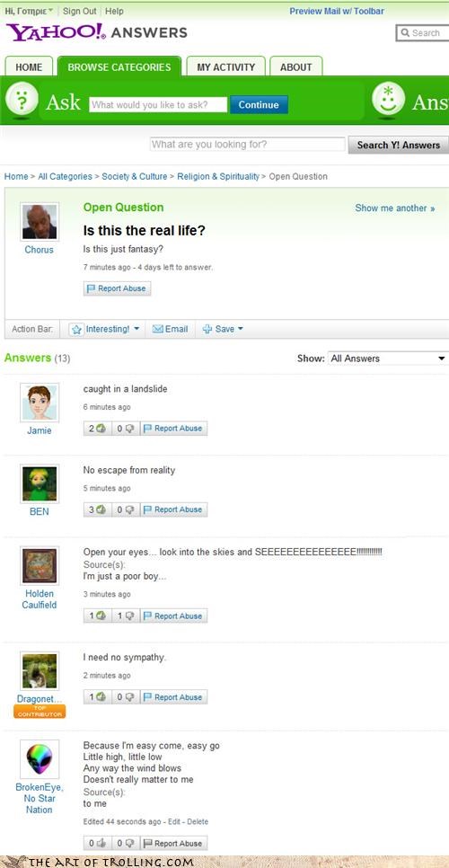The width and height of the screenshot is (449, 868).
Task: Expand the Show All Answers dropdown
Action: (x=388, y=359)
